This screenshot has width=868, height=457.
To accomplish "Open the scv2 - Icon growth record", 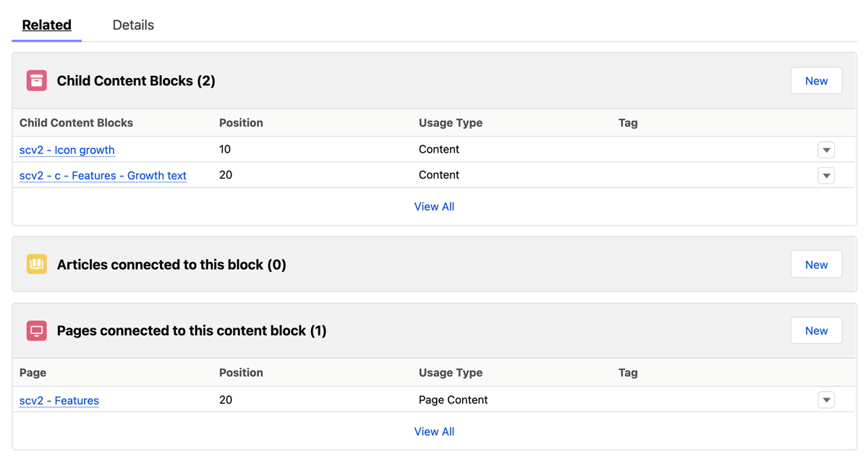I will tap(67, 150).
